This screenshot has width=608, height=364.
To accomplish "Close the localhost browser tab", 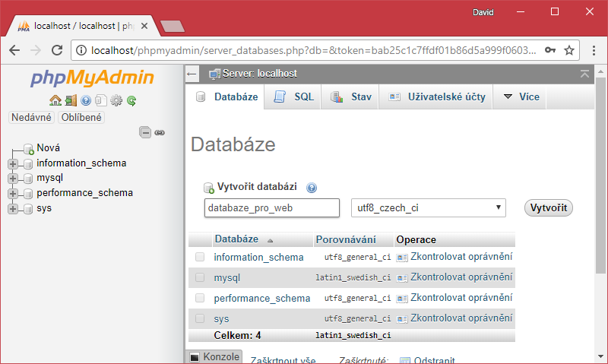I will tap(144, 26).
